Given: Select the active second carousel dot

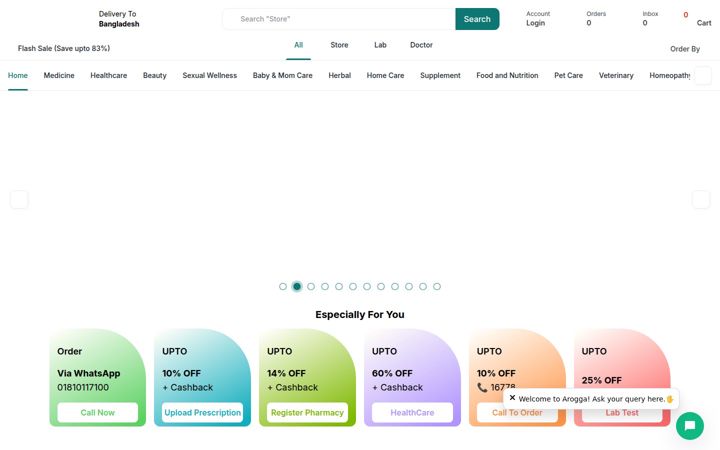Looking at the screenshot, I should point(297,287).
